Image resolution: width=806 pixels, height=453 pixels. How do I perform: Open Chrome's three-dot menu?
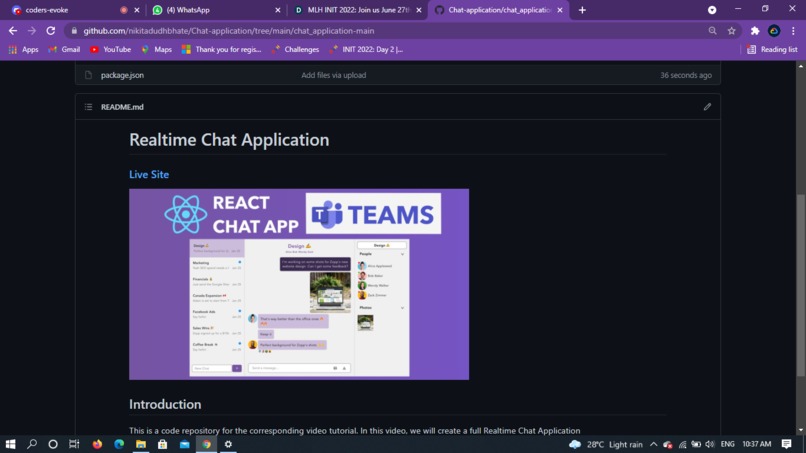tap(793, 31)
